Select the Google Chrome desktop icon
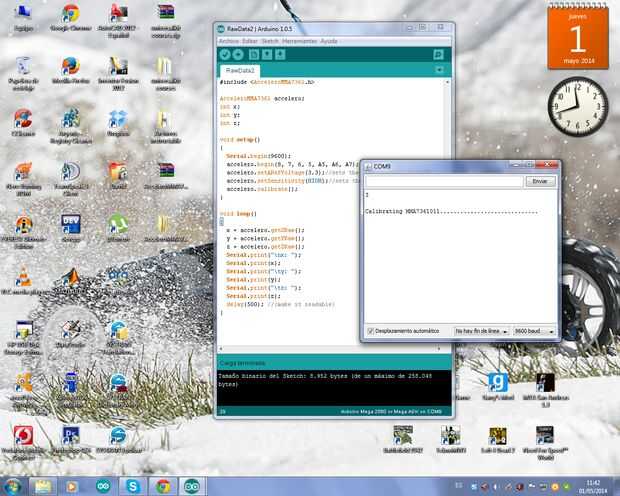This screenshot has width=620, height=496. [71, 18]
